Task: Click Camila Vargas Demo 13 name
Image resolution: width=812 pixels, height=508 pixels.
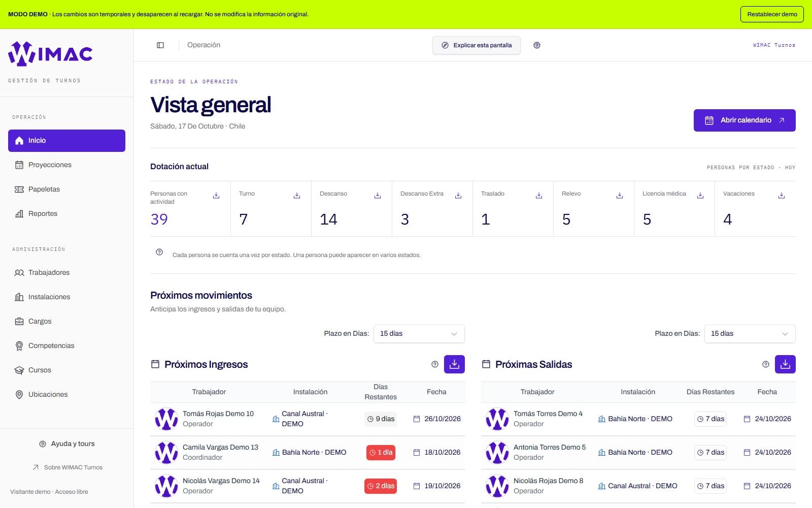Action: (220, 448)
